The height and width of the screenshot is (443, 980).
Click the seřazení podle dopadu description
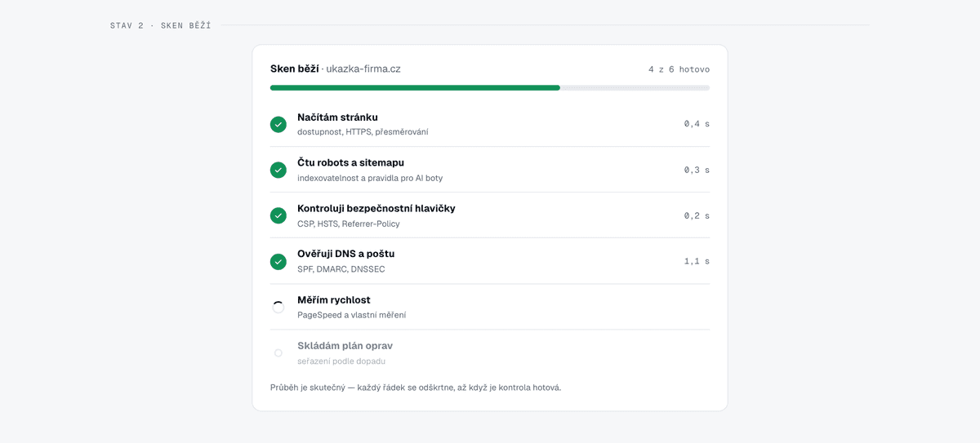click(x=341, y=361)
